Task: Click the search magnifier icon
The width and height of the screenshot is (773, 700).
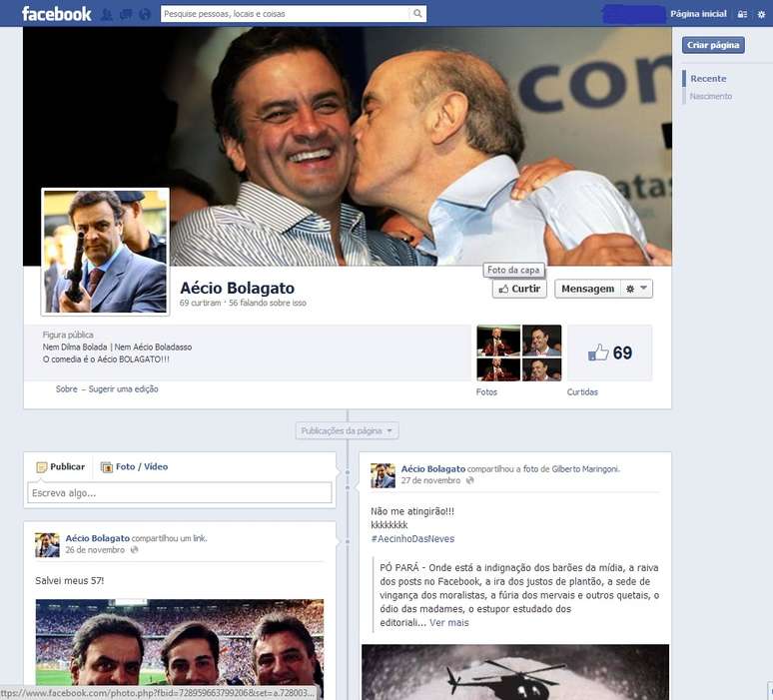Action: coord(417,14)
